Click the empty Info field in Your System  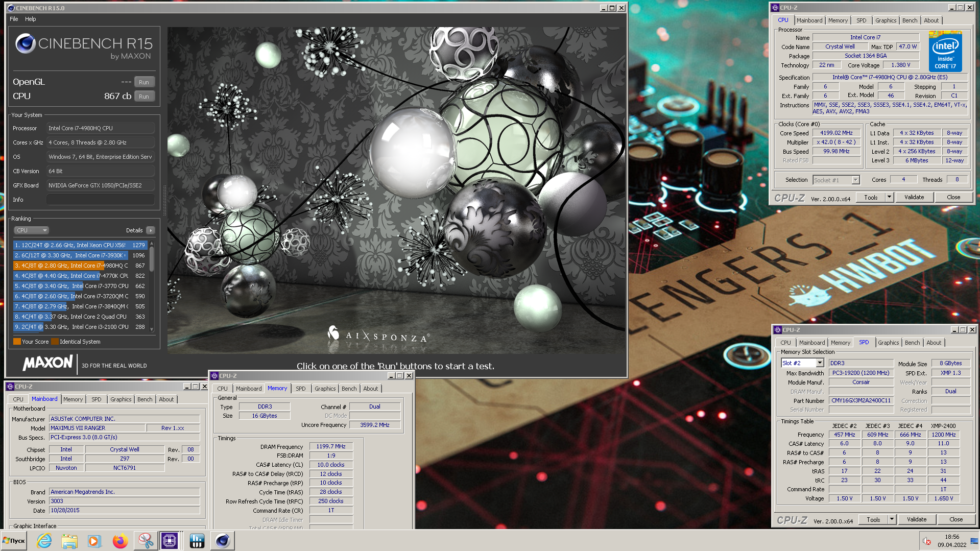(x=100, y=200)
